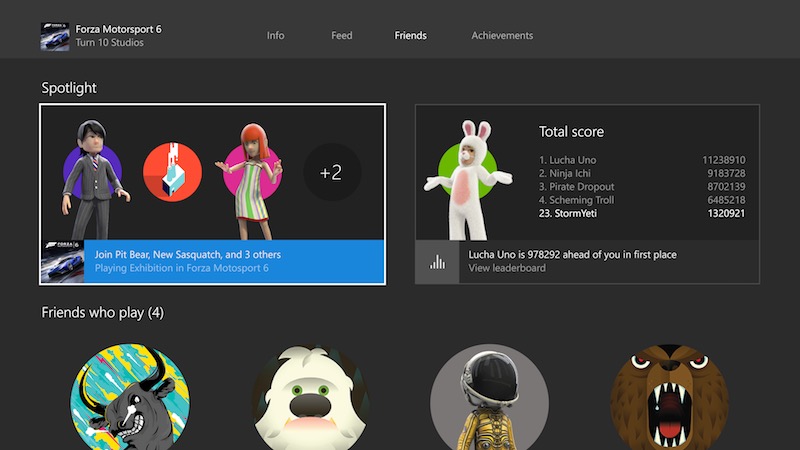This screenshot has width=800, height=450.
Task: Click score value 1320921
Action: tap(726, 213)
